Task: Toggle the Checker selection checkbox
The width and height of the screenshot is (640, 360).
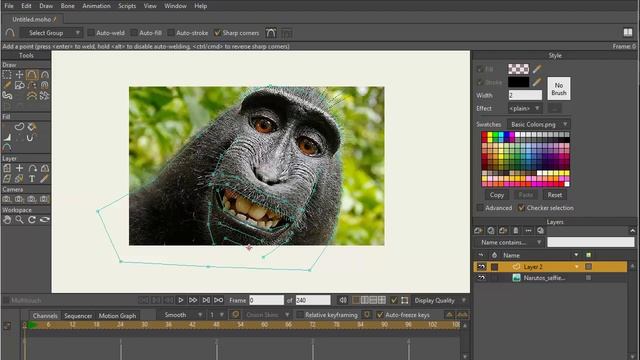Action: (521, 208)
